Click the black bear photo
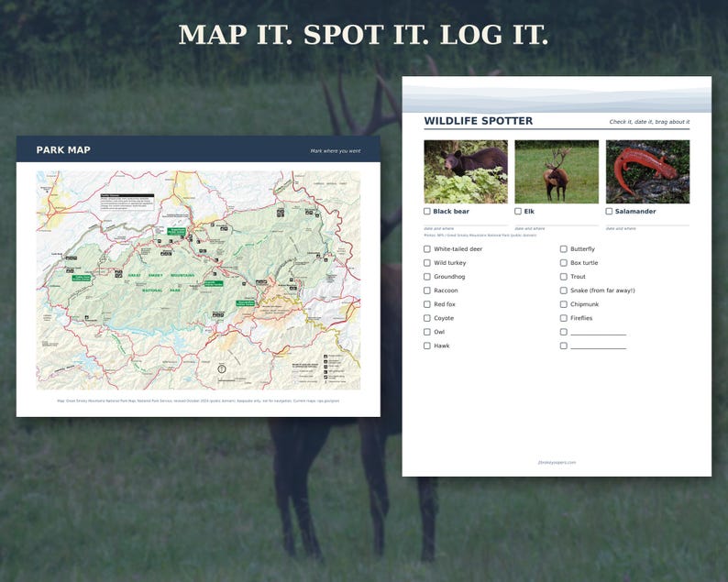This screenshot has height=582, width=728. pyautogui.click(x=466, y=171)
